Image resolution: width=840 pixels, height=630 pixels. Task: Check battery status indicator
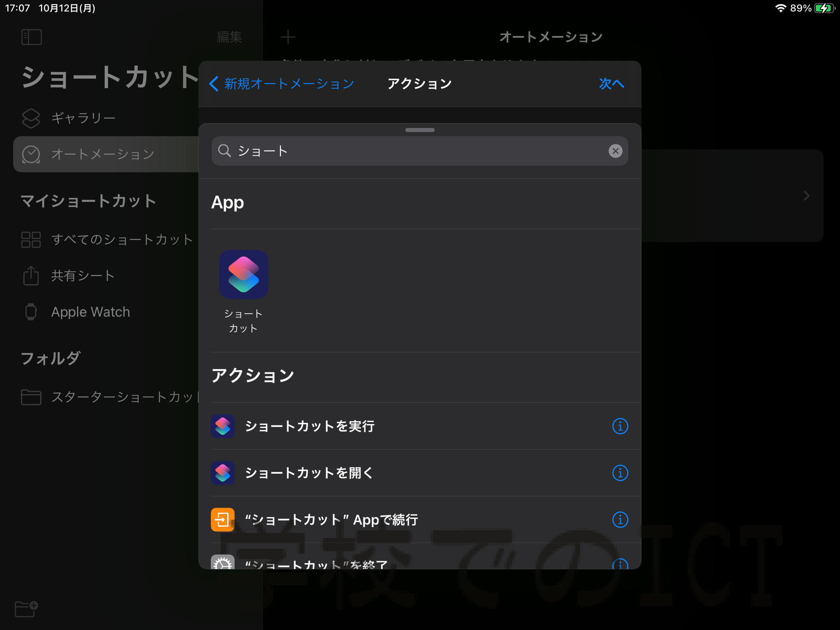825,8
